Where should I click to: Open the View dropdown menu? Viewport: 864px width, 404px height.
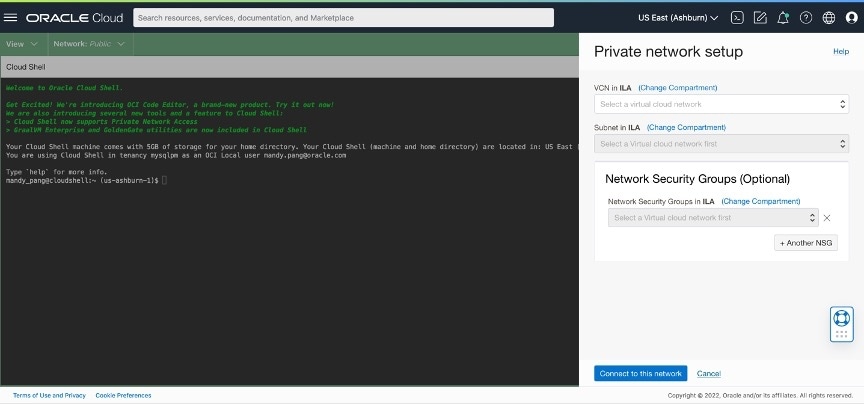[x=22, y=44]
